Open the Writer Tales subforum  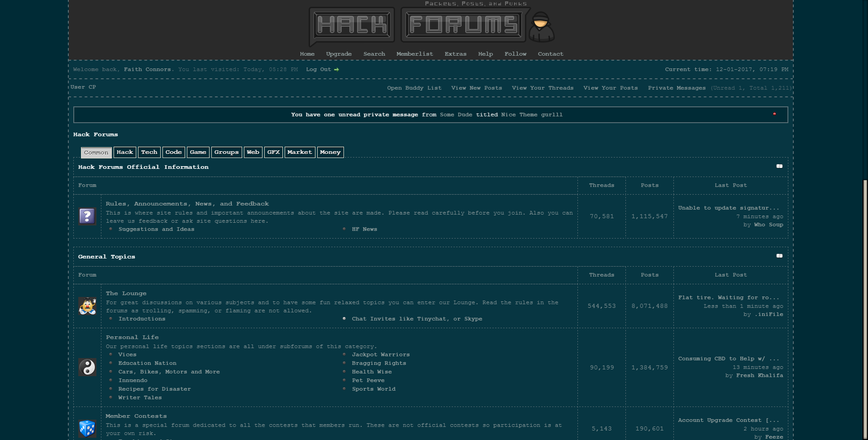140,397
